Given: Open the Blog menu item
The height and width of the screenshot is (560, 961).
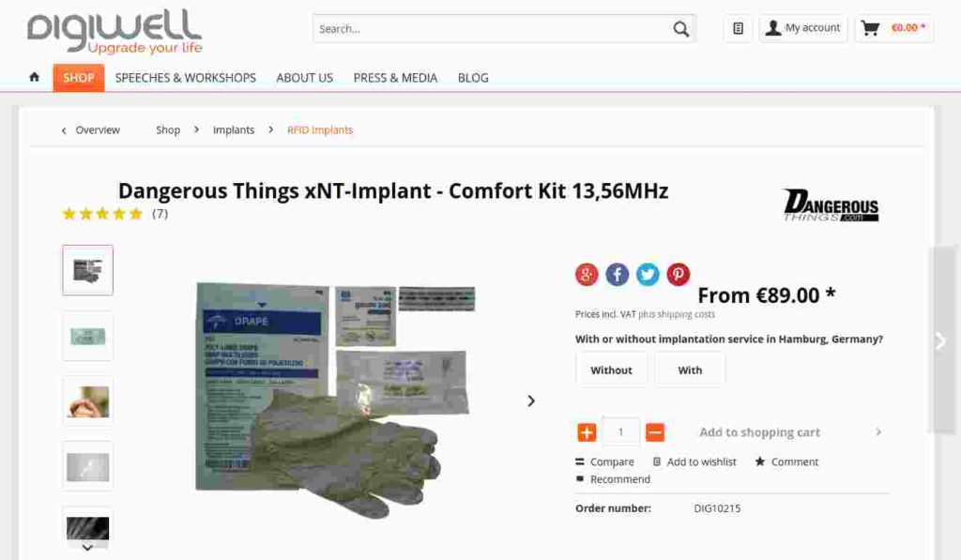Looking at the screenshot, I should (x=473, y=78).
